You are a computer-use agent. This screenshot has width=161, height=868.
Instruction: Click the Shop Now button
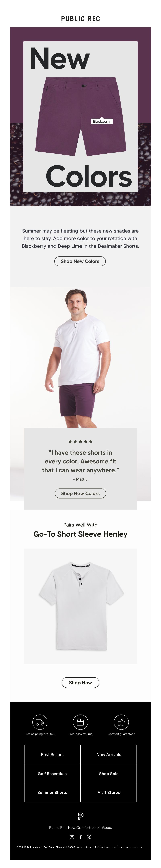[x=80, y=683]
